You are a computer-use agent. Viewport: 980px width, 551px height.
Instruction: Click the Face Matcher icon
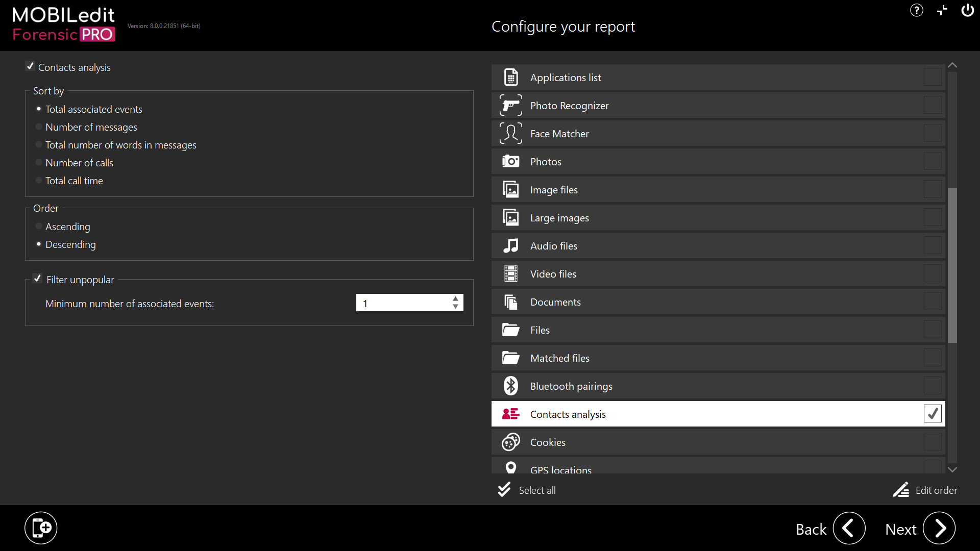[510, 134]
